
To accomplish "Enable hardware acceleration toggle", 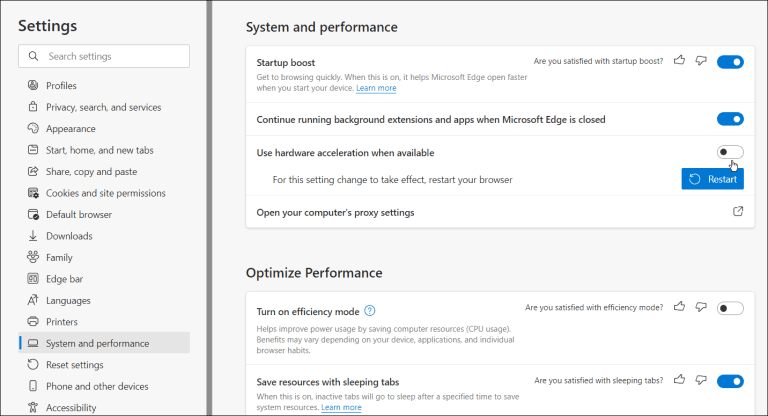I will click(730, 152).
